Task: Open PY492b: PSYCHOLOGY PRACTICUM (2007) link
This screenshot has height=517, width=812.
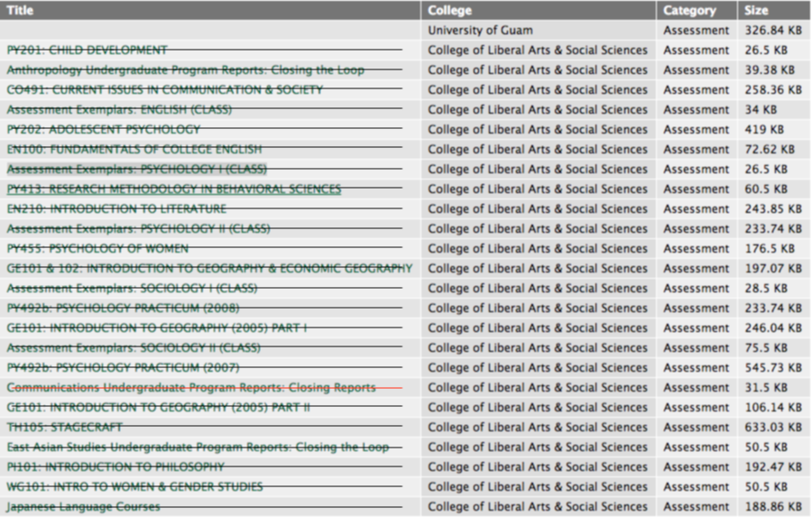Action: tap(124, 368)
